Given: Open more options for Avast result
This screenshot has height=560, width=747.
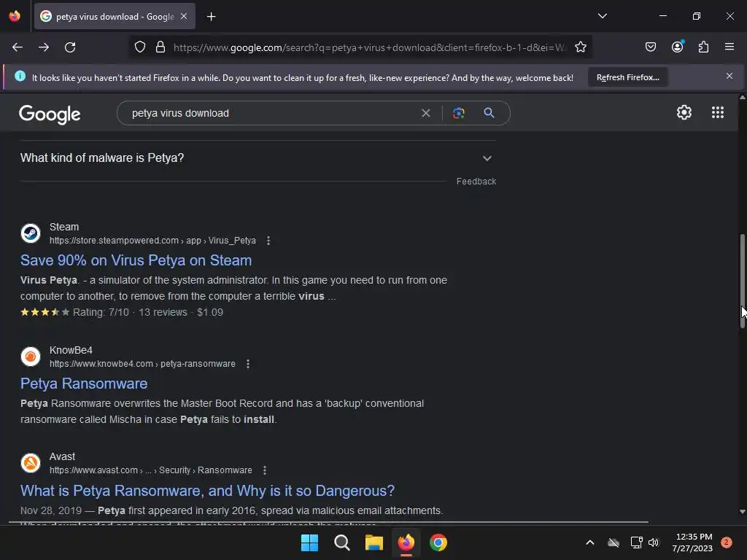Looking at the screenshot, I should [x=264, y=470].
